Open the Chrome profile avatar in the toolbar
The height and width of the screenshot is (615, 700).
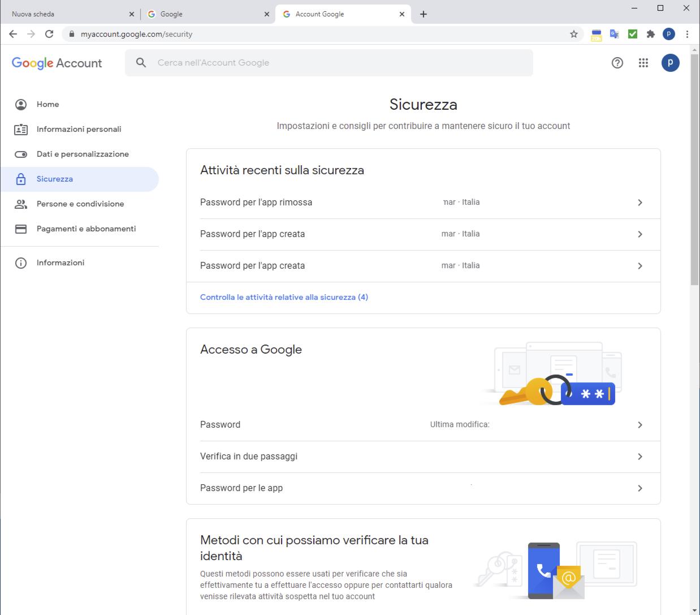669,34
